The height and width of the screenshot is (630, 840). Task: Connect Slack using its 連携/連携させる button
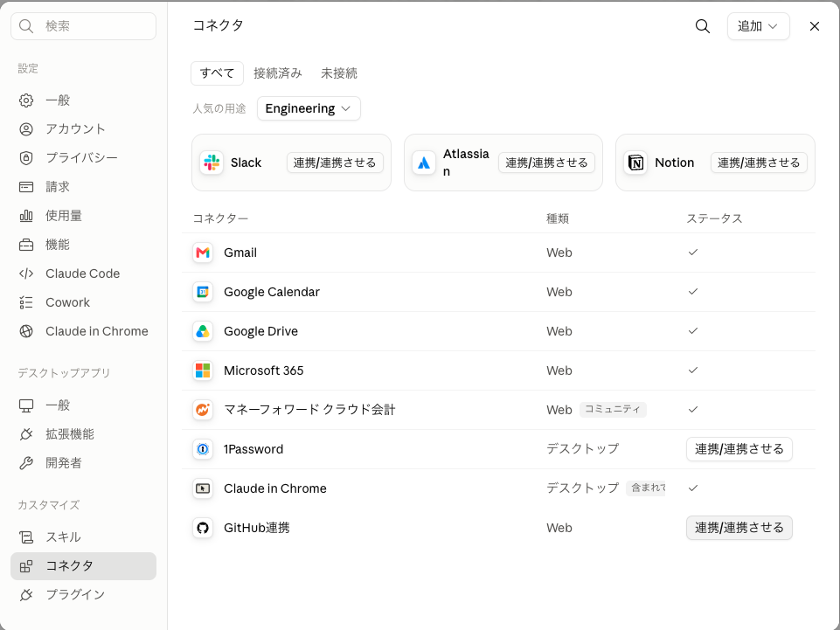point(335,163)
